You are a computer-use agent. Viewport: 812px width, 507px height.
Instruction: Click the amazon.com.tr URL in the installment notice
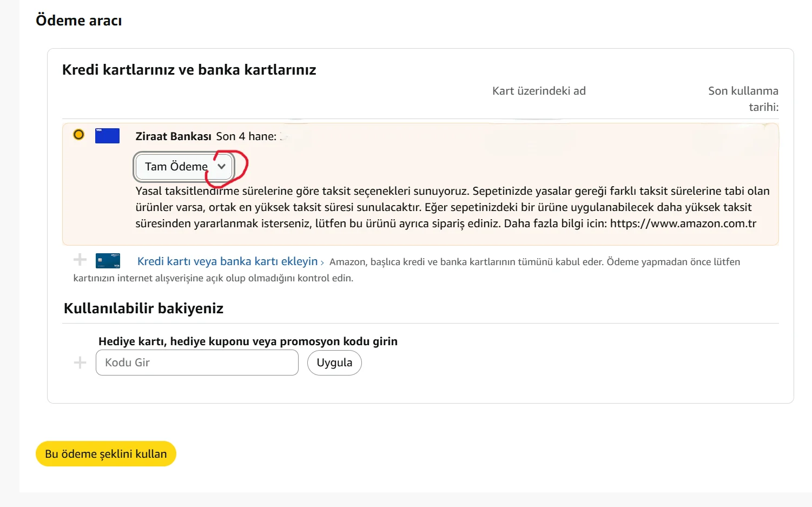click(683, 223)
